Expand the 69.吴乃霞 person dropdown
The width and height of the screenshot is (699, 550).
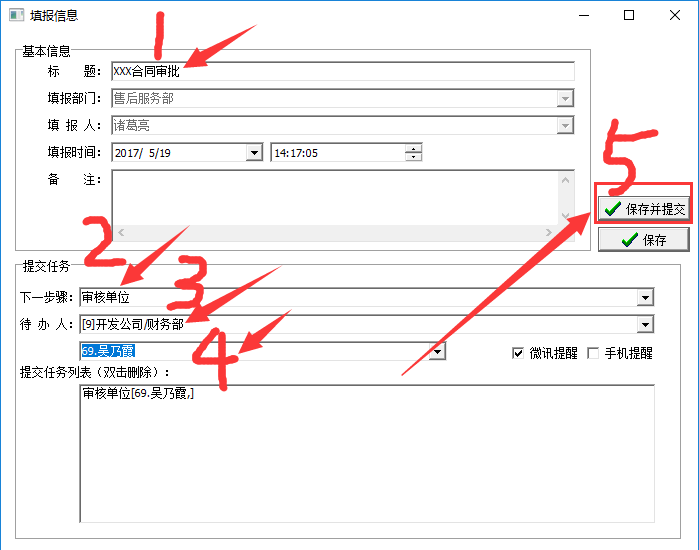437,351
